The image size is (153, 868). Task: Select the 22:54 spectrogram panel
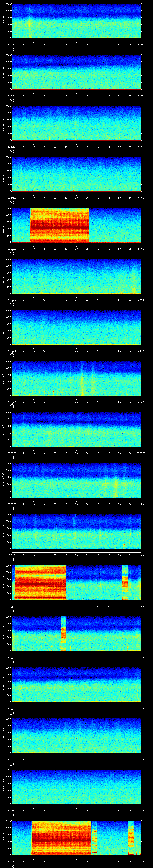click(x=76, y=174)
